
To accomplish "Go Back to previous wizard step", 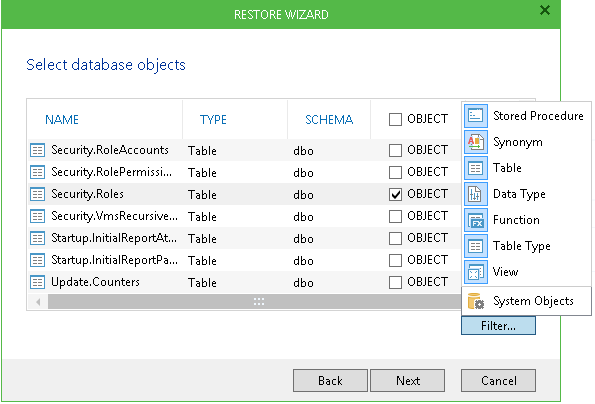I will (330, 380).
